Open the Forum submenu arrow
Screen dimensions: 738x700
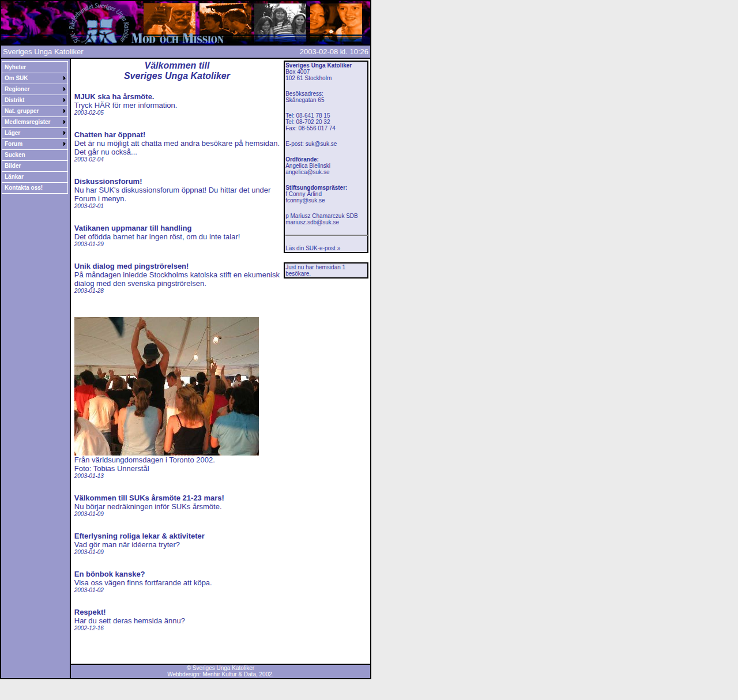(65, 144)
